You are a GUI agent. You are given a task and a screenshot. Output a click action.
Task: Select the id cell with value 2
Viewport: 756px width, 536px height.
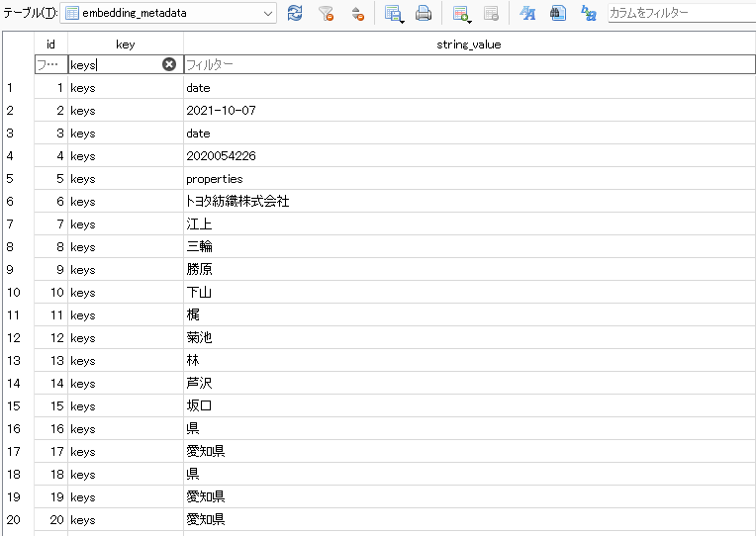[51, 111]
